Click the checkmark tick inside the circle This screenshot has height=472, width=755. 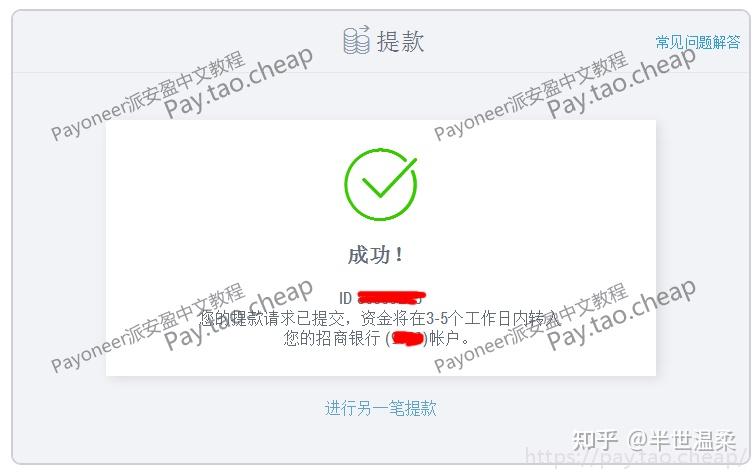coord(389,177)
